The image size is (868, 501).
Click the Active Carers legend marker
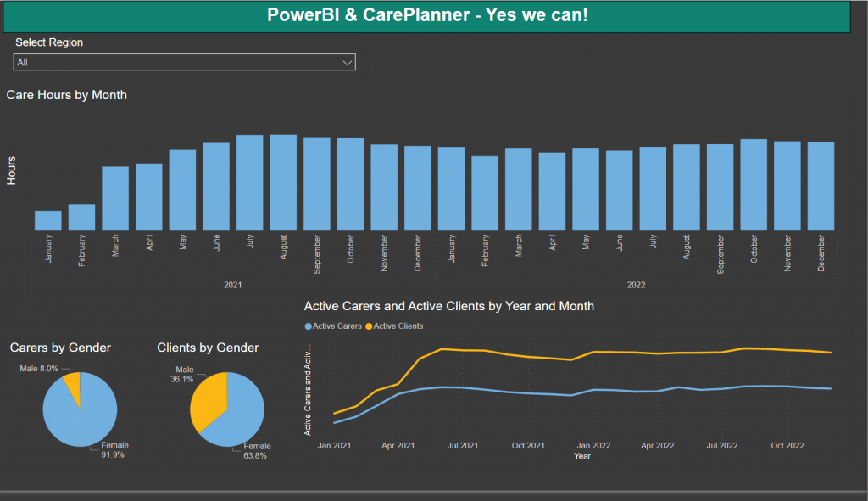tap(309, 326)
